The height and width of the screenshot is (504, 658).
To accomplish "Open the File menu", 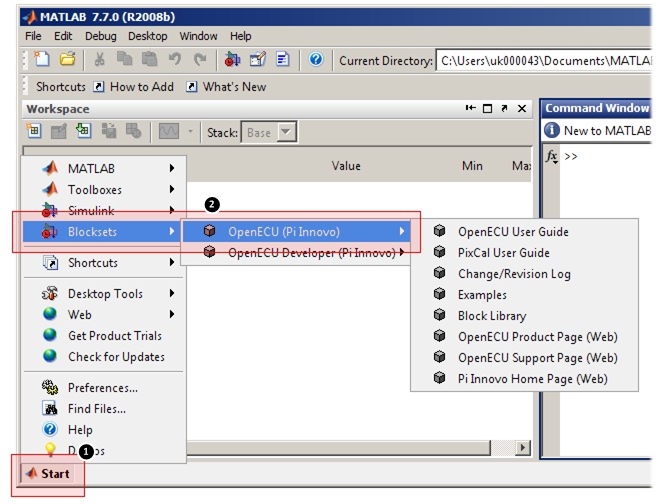I will 33,36.
